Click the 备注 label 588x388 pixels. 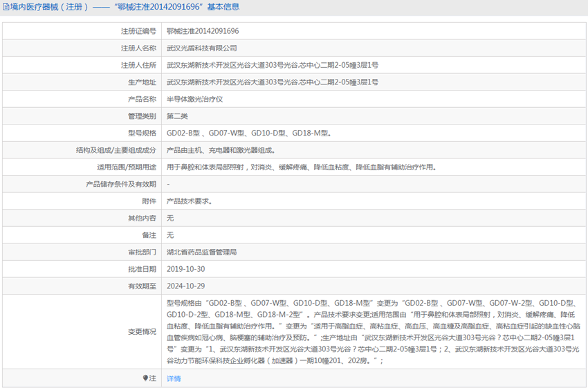[149, 235]
